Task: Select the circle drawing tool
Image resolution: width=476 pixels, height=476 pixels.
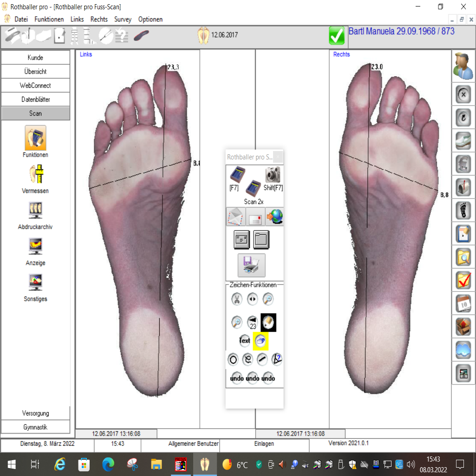Action: click(x=233, y=360)
